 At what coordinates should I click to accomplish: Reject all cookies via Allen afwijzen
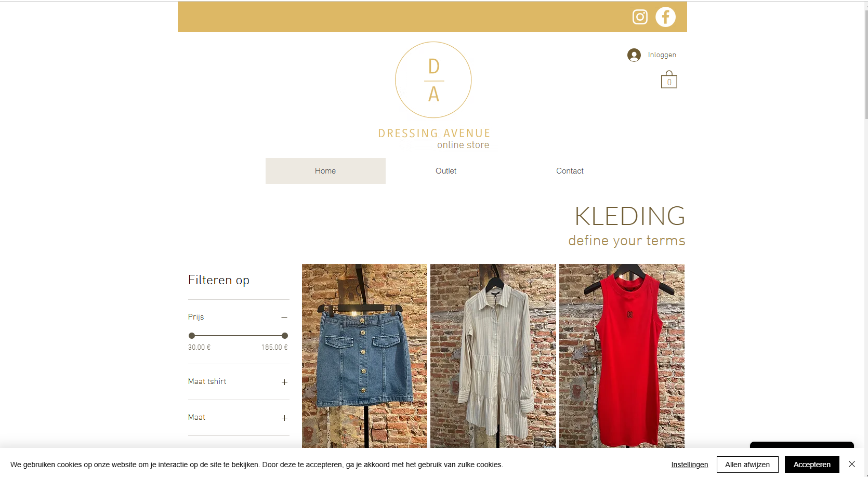(747, 465)
